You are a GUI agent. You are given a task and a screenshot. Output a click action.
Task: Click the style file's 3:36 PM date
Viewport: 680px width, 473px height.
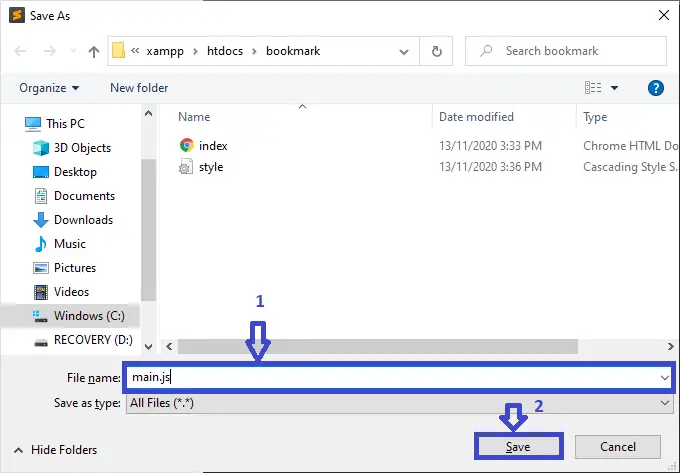490,167
